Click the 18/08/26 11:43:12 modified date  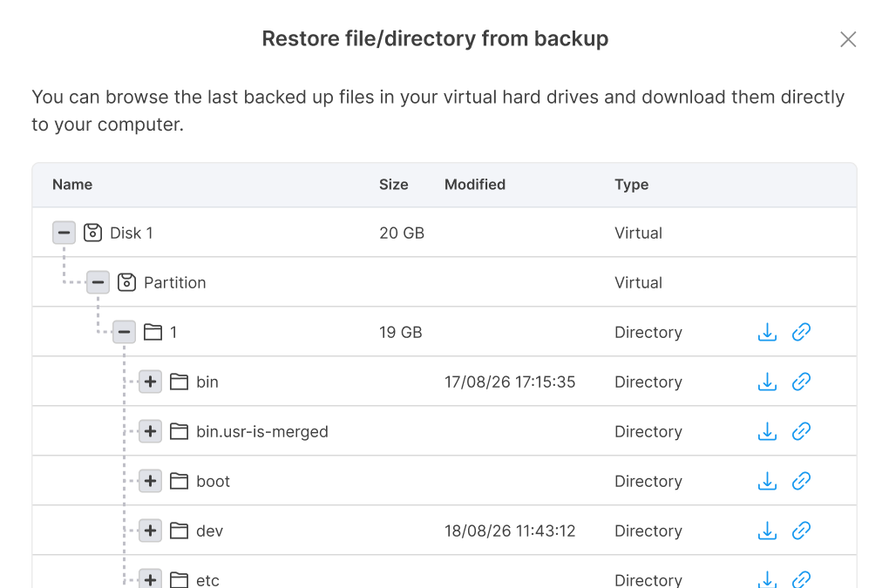[x=510, y=531]
